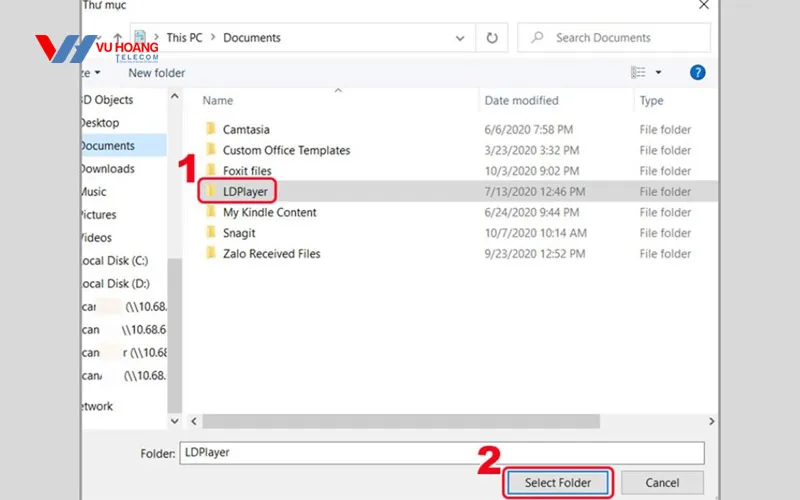Expand the chevron after This PC
800x500 pixels.
213,37
